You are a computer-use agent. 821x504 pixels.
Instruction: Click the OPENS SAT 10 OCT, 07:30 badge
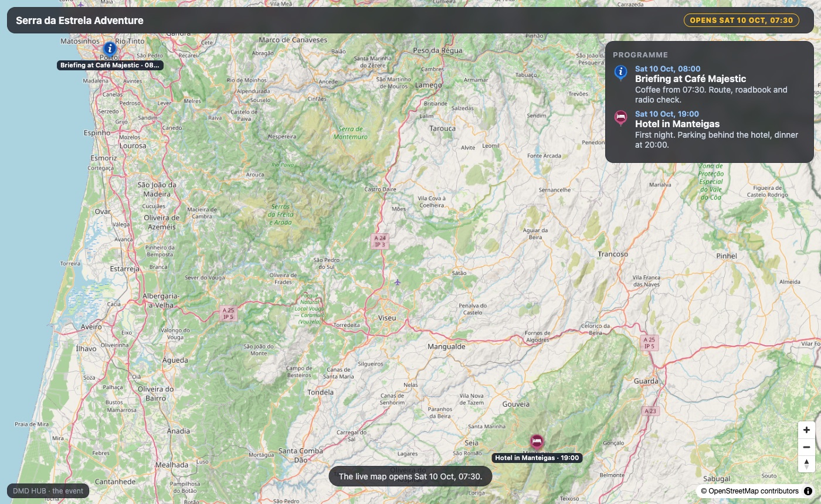741,21
